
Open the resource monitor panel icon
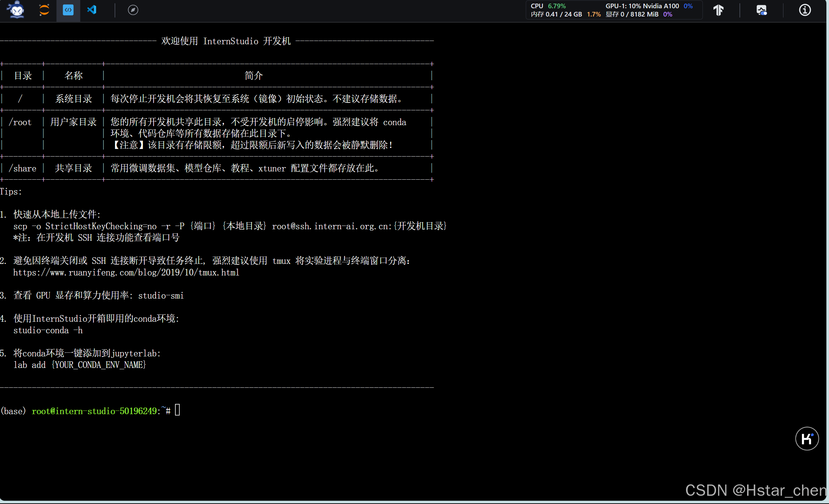pyautogui.click(x=762, y=10)
